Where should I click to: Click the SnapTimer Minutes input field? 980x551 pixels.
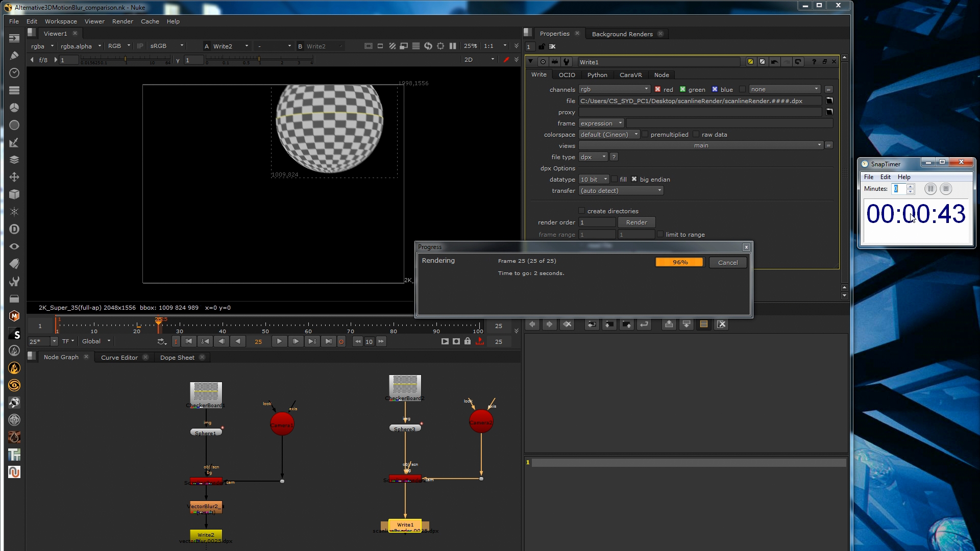(899, 189)
